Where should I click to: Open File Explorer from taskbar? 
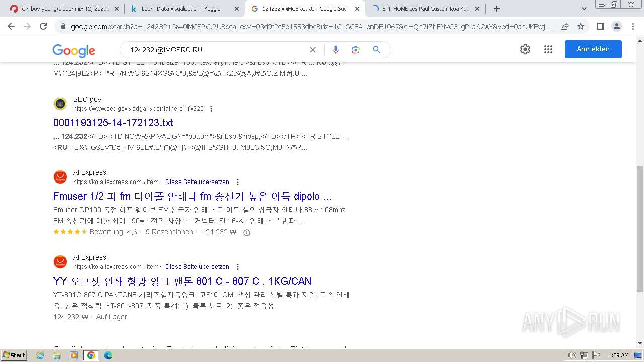pos(57,355)
